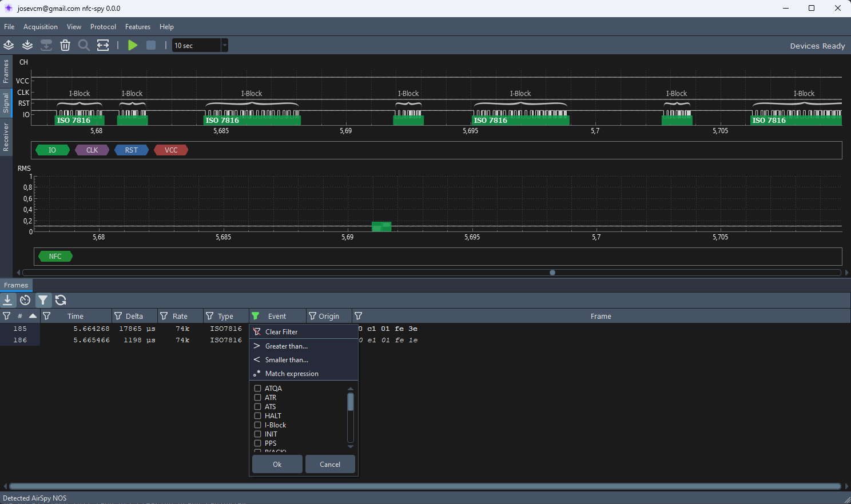Viewport: 851px width, 504px height.
Task: Click the frames table horizontal scrollbar
Action: pyautogui.click(x=425, y=486)
